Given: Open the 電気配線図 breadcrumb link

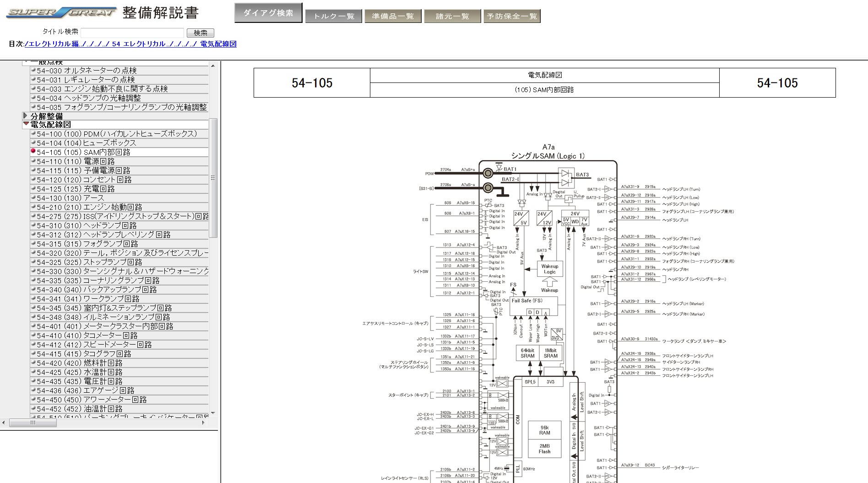Looking at the screenshot, I should 218,44.
